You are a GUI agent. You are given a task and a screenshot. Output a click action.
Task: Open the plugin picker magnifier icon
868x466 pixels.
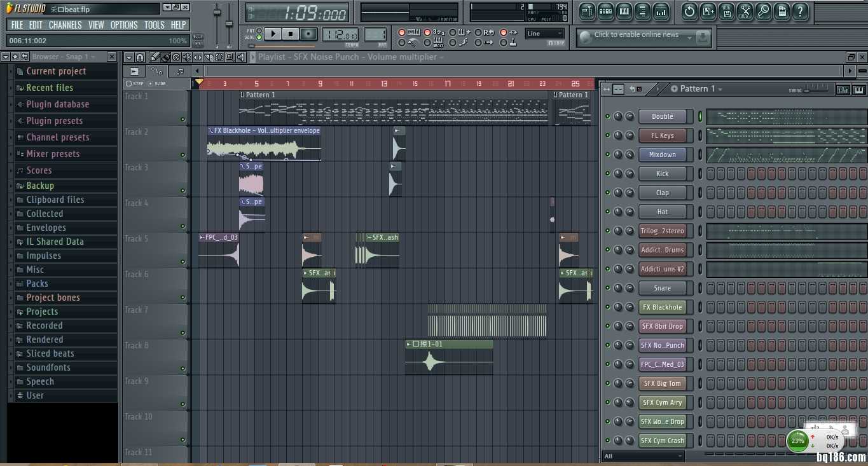tap(763, 11)
